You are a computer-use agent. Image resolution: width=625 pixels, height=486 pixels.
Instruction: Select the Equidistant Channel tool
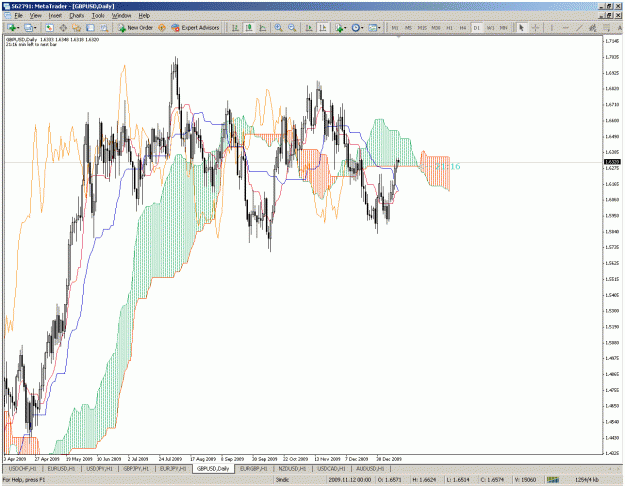(x=593, y=28)
